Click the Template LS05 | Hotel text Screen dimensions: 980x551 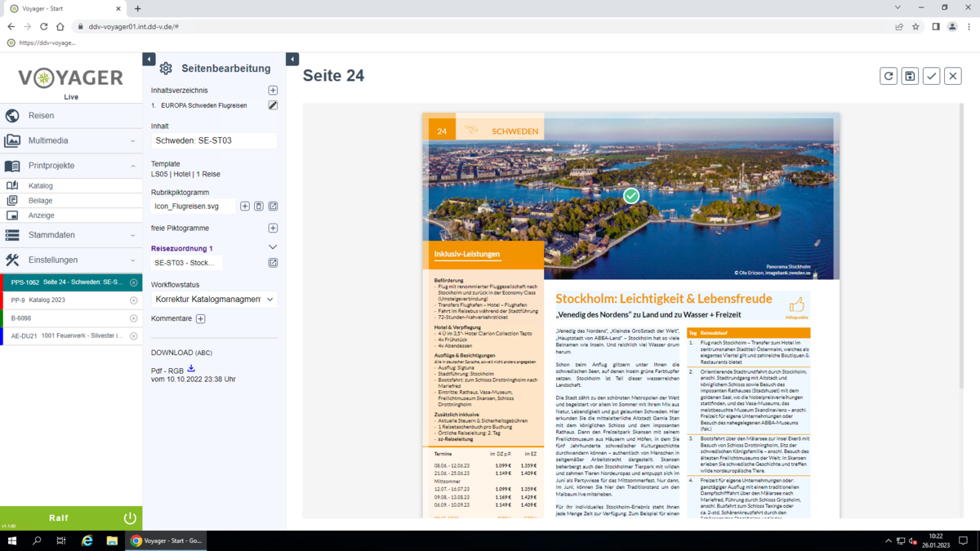185,174
